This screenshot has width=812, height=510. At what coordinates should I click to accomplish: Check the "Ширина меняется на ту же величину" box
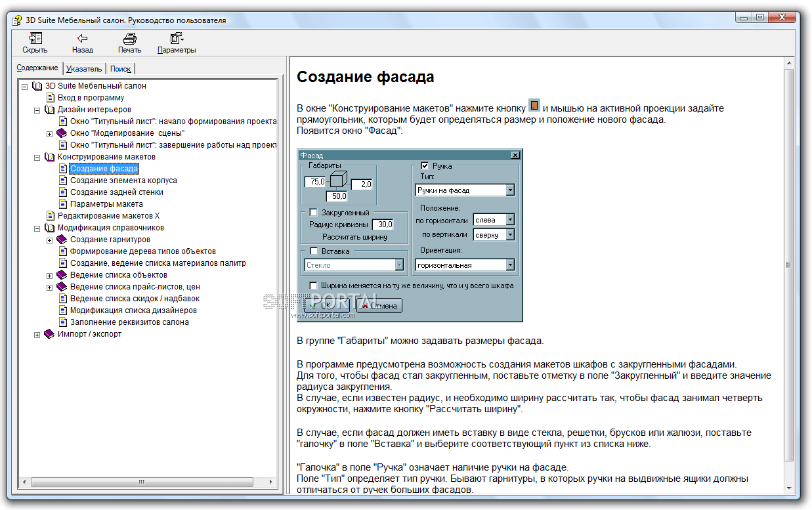pyautogui.click(x=313, y=286)
